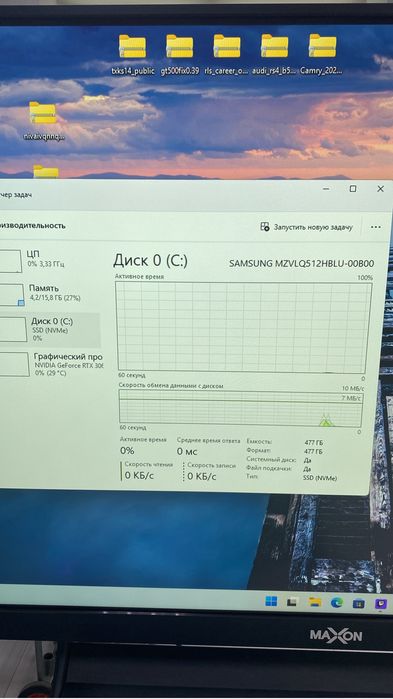Open the gt500fix0.39 desktop folder
Image resolution: width=393 pixels, height=699 pixels.
(180, 54)
